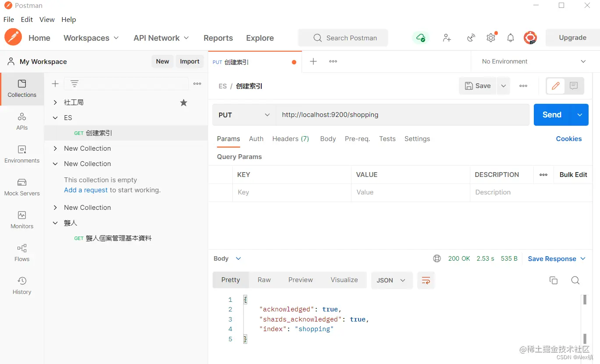Expand the 社工局 collection
Image resolution: width=600 pixels, height=364 pixels.
click(x=55, y=102)
